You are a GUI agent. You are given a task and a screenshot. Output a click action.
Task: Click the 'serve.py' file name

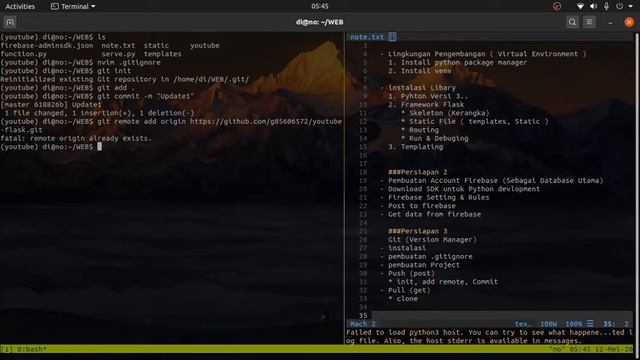118,54
